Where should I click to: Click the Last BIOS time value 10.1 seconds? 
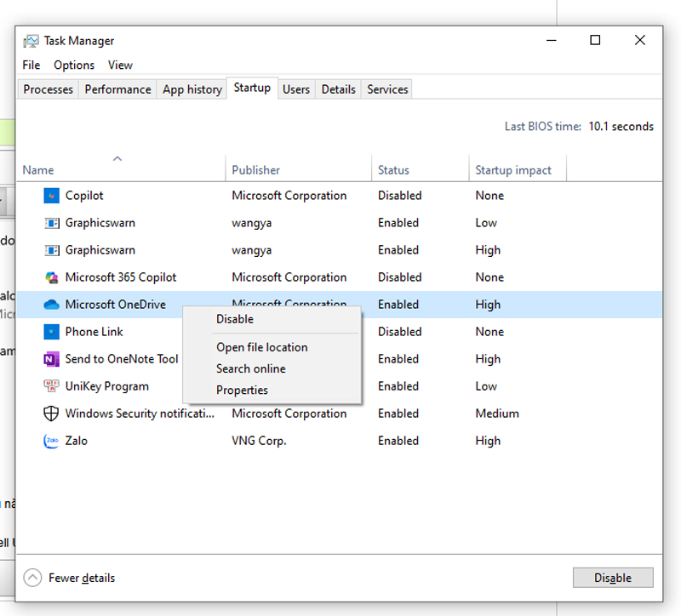621,127
